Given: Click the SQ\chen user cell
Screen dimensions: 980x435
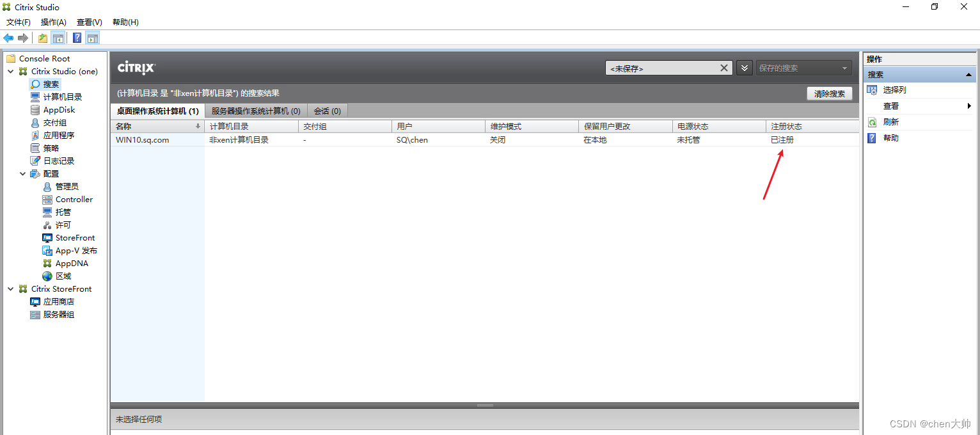Looking at the screenshot, I should 412,139.
